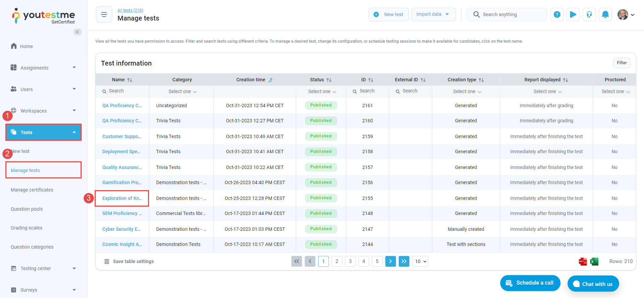Click the Filter button
The height and width of the screenshot is (298, 644).
[622, 63]
